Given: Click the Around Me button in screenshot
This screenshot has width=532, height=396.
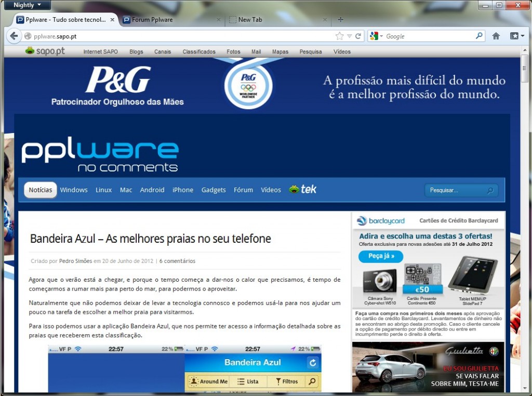Looking at the screenshot, I should [208, 381].
